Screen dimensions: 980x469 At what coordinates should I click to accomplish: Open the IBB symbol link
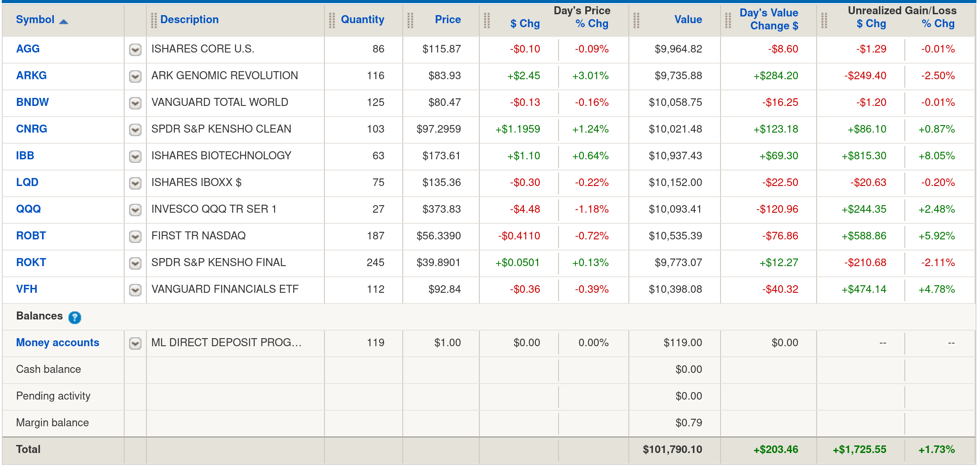point(25,156)
